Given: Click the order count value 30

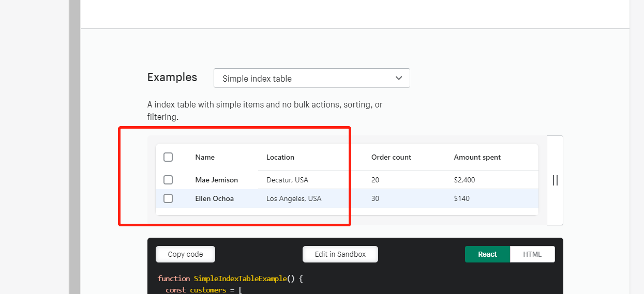Looking at the screenshot, I should pos(376,198).
